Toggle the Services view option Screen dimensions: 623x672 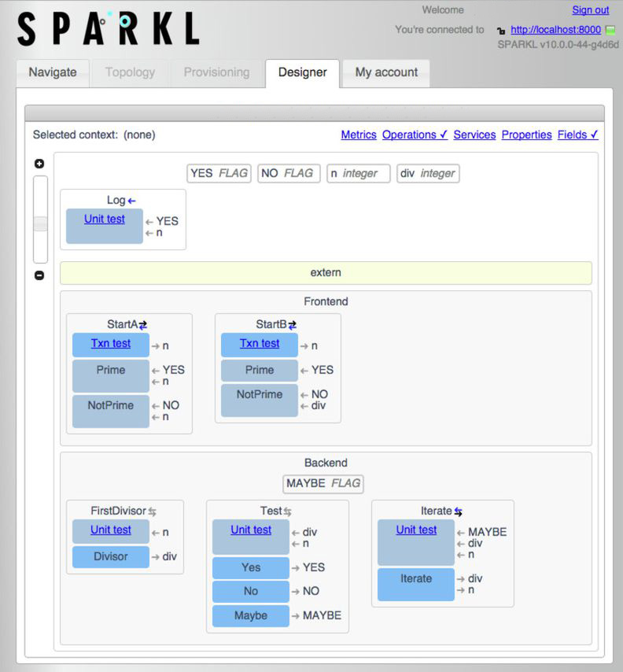(474, 135)
